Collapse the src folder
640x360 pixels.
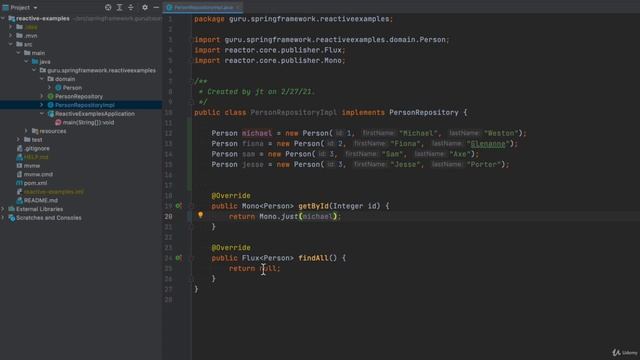11,44
